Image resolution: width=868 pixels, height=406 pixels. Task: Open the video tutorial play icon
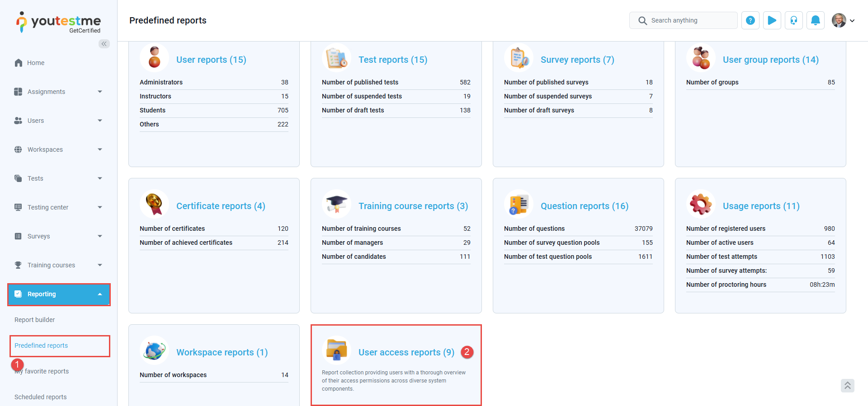pos(772,20)
